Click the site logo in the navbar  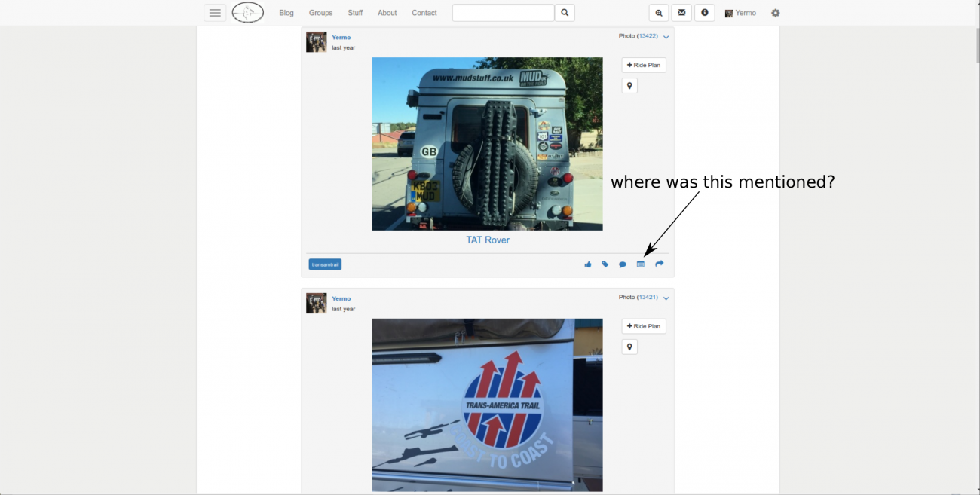pyautogui.click(x=248, y=13)
